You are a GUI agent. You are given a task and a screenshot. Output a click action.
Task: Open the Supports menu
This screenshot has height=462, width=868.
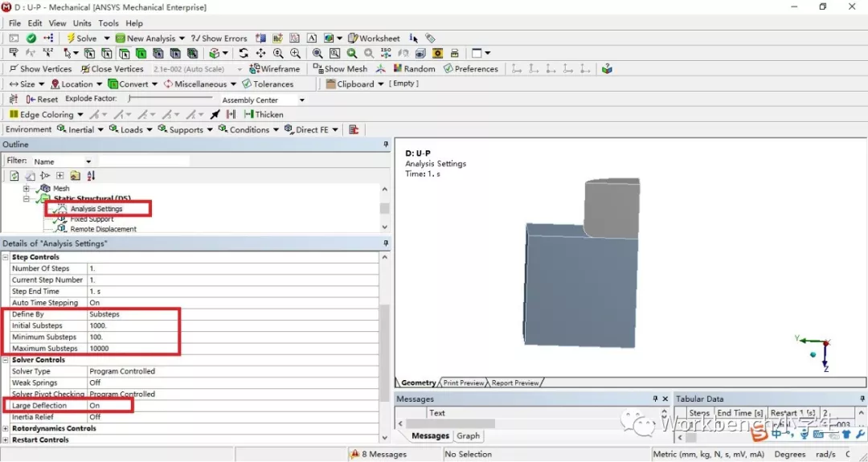pos(185,129)
